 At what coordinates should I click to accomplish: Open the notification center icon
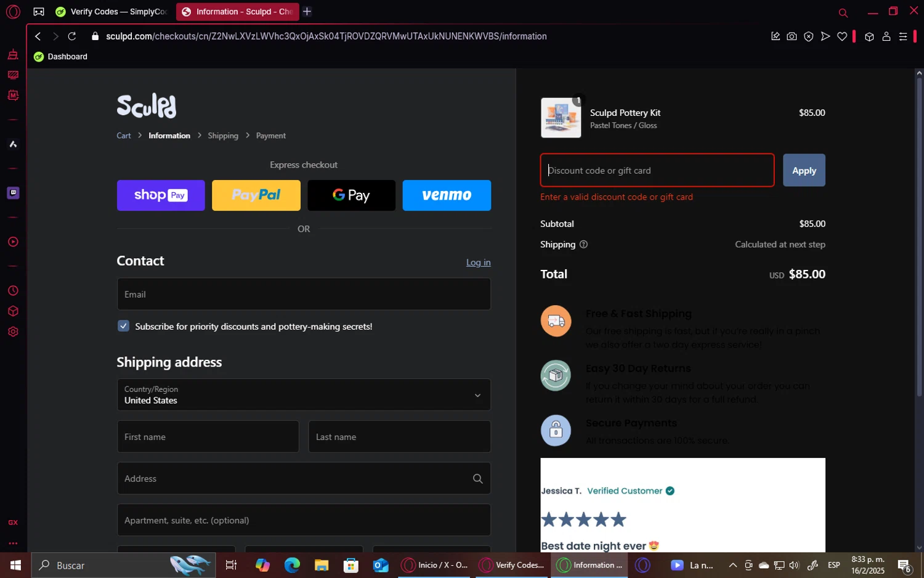click(904, 565)
